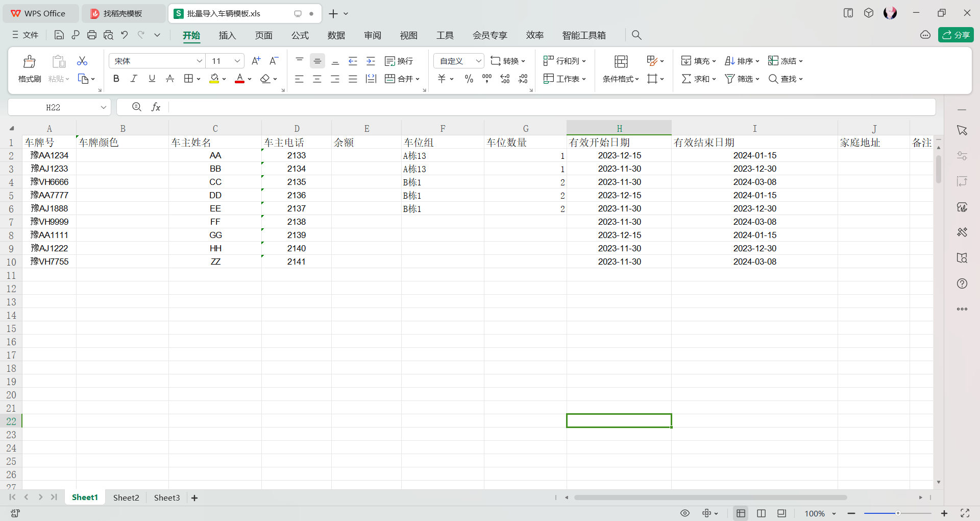The image size is (980, 521).
Task: Click the Print icon in quick toolbar
Action: click(x=92, y=35)
